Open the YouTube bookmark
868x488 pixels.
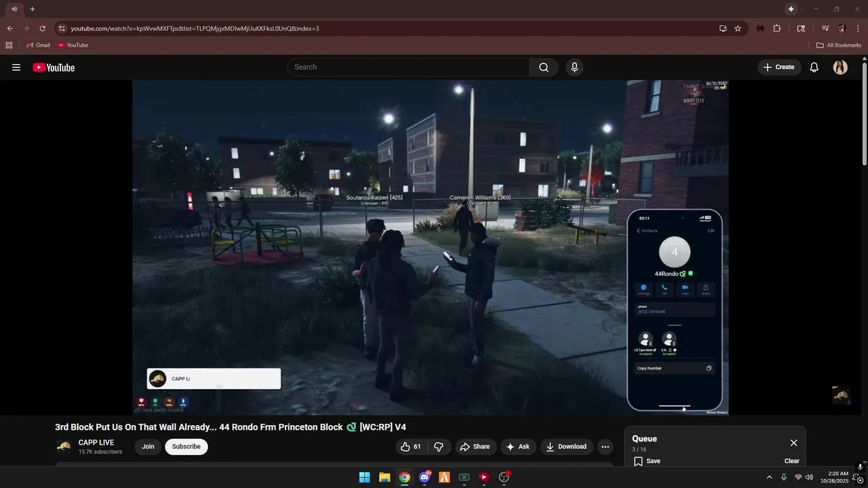[73, 45]
